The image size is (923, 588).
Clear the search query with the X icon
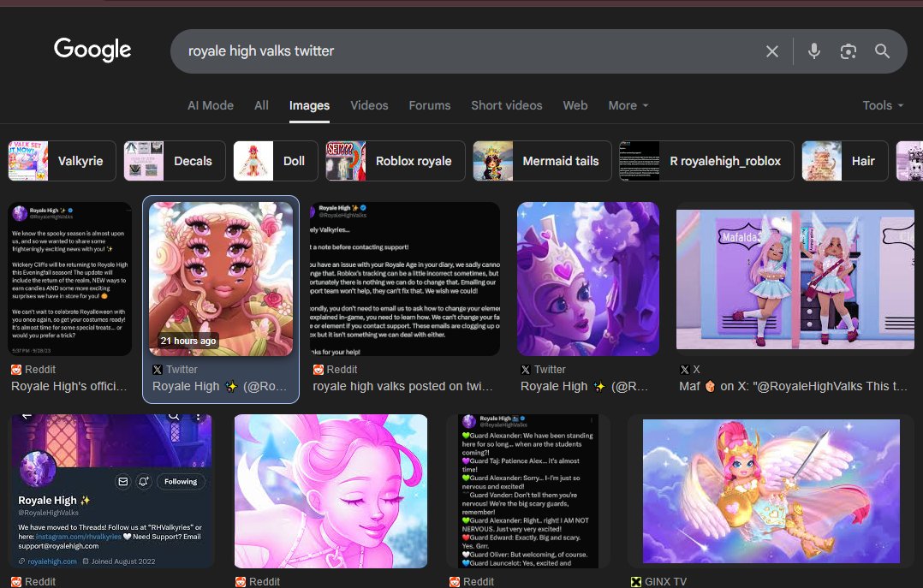771,51
